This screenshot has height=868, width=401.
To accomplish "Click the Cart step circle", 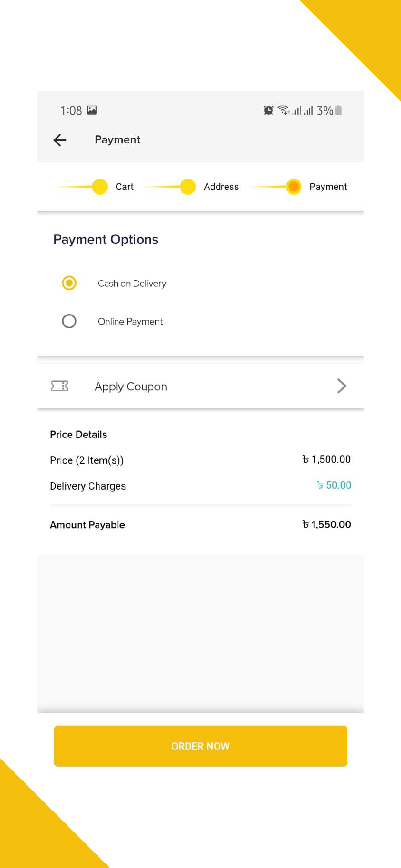I will pyautogui.click(x=100, y=187).
